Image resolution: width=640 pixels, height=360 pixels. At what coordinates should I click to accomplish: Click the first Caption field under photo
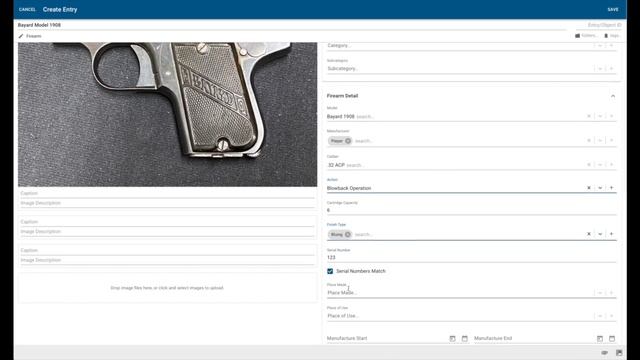[x=167, y=193]
